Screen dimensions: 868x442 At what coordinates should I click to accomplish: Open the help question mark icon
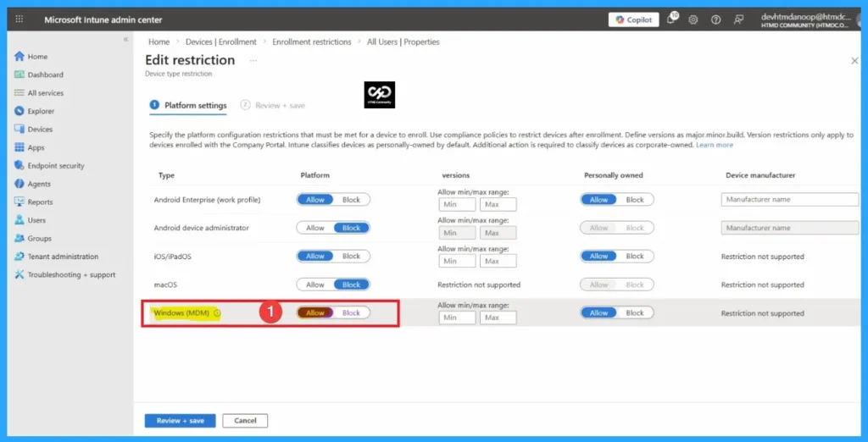pos(715,20)
